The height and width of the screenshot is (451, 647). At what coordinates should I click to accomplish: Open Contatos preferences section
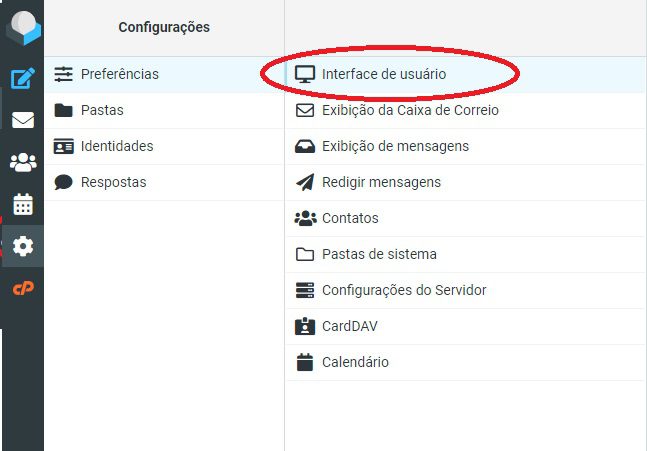(x=465, y=218)
